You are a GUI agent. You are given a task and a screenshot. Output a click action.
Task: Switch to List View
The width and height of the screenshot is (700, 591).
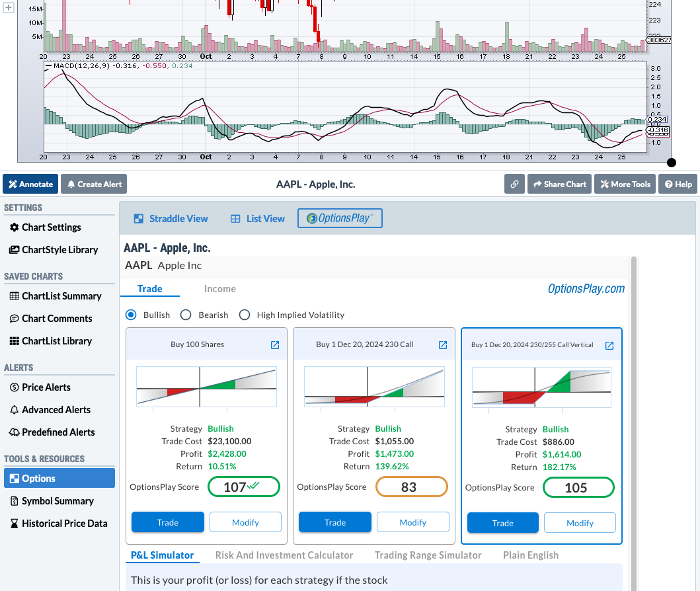point(258,219)
